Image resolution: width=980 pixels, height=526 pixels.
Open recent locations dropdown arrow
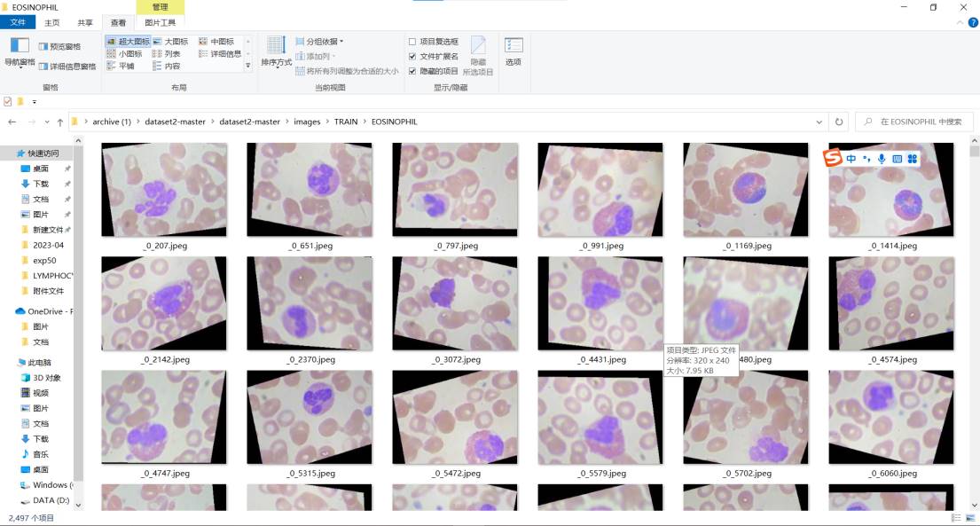(47, 122)
